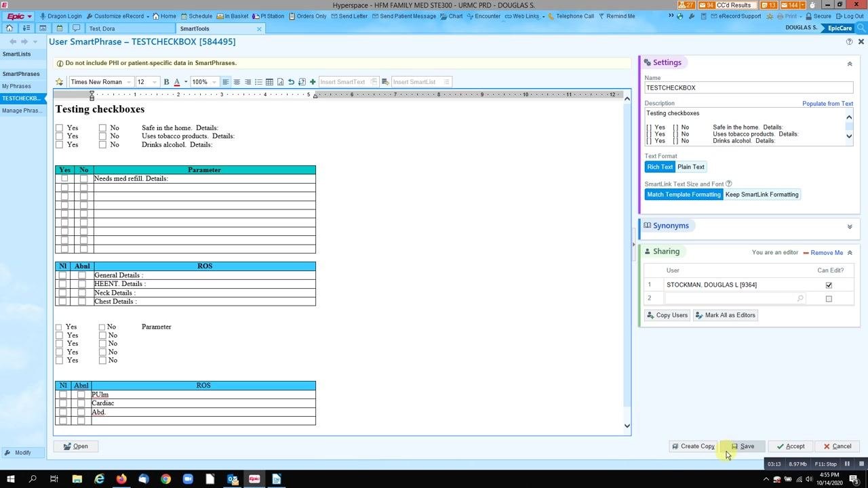Open the Epic main menu
Screen dimensions: 868x488
pos(19,16)
